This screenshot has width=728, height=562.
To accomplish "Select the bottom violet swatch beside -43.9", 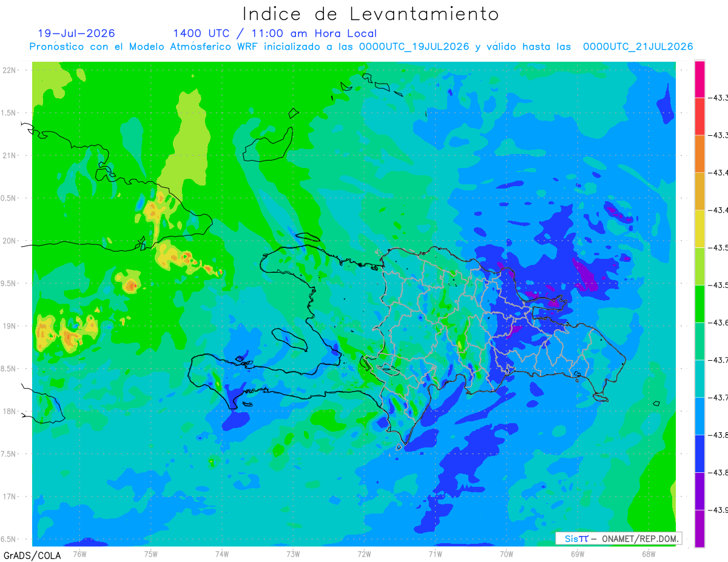I will (x=699, y=528).
